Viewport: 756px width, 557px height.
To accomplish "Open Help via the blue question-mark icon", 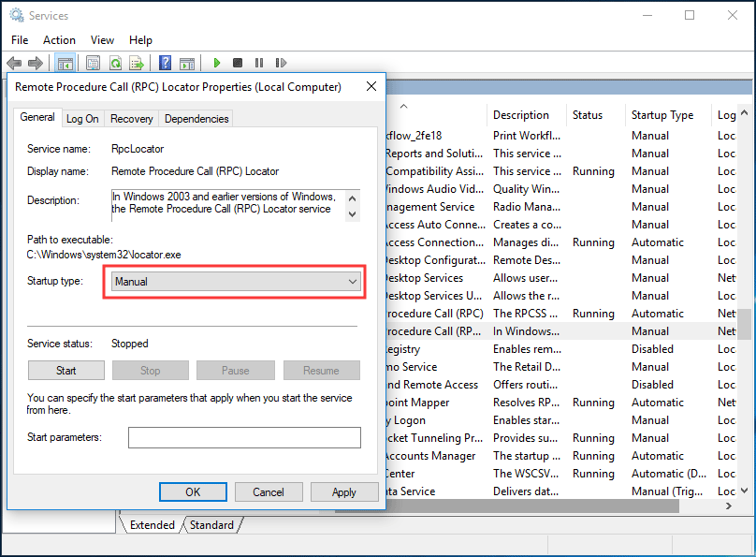I will pyautogui.click(x=165, y=63).
